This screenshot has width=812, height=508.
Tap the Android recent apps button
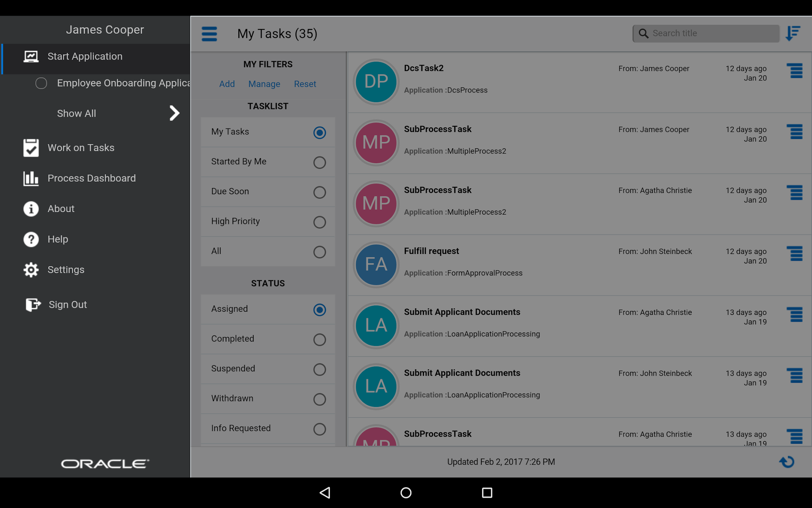[487, 492]
